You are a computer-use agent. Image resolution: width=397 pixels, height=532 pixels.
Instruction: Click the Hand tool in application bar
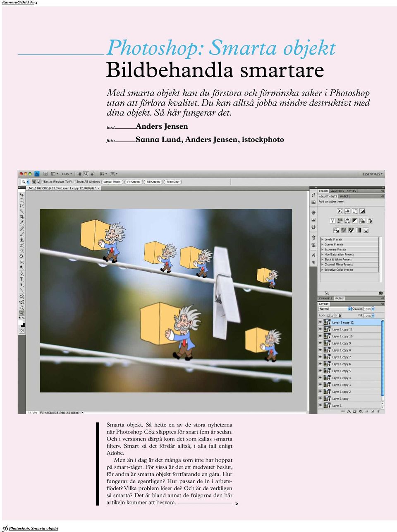click(79, 173)
